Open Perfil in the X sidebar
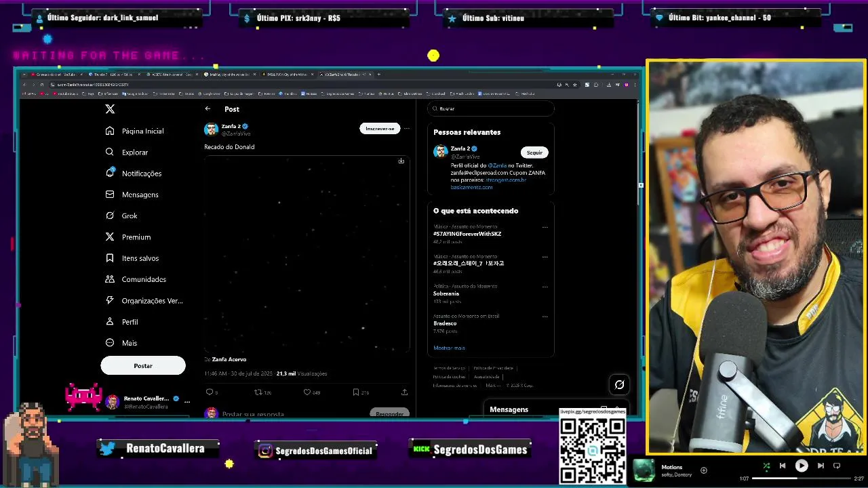868x488 pixels. pos(122,322)
